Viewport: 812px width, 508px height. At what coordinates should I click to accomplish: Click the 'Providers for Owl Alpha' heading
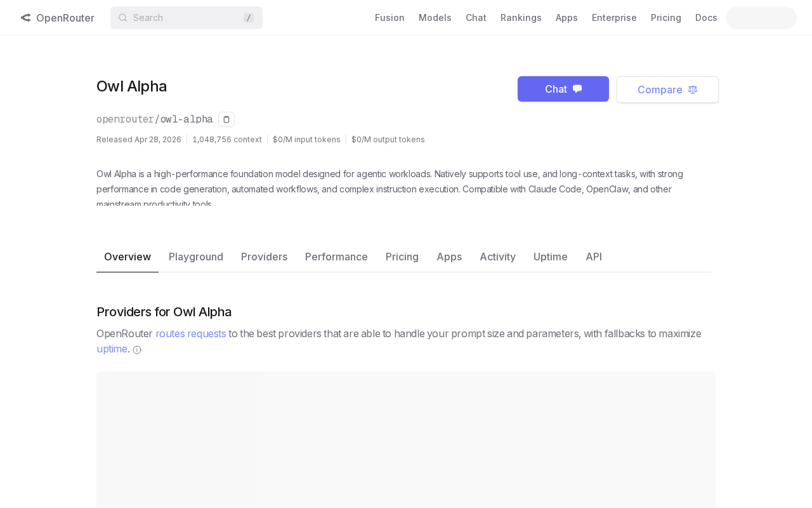tap(164, 312)
